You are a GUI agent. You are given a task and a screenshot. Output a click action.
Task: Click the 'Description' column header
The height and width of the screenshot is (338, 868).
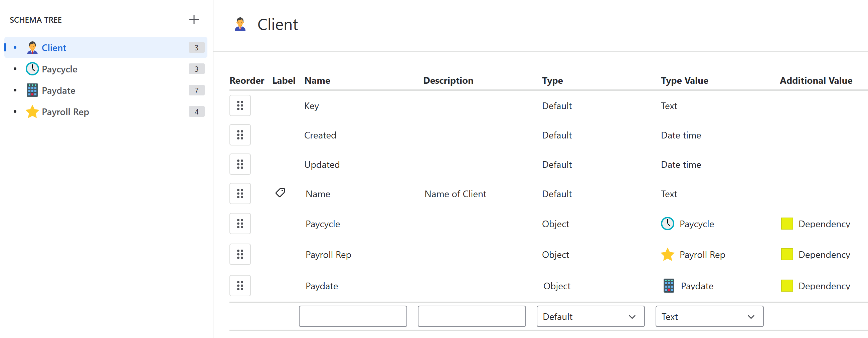click(x=448, y=81)
